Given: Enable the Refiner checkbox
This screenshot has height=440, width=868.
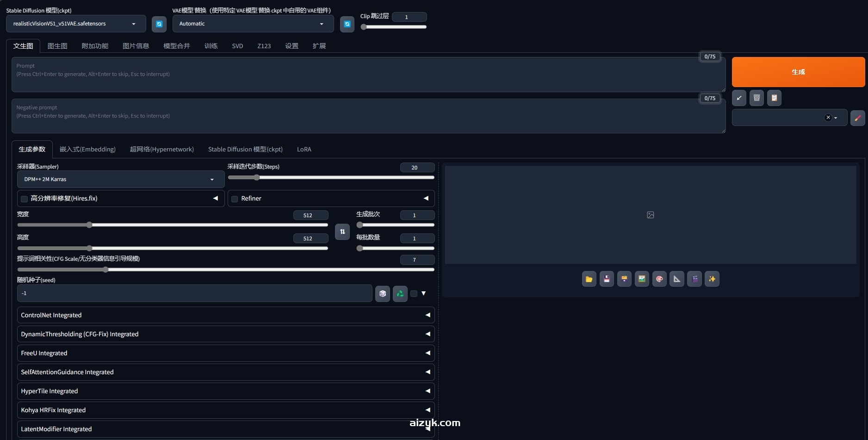Looking at the screenshot, I should (x=235, y=199).
